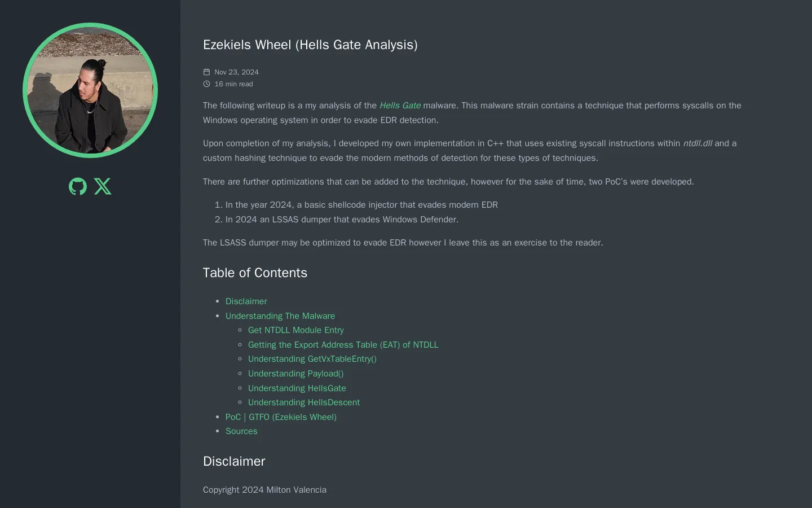Open the GitHub profile icon
Image resolution: width=812 pixels, height=508 pixels.
click(x=78, y=186)
